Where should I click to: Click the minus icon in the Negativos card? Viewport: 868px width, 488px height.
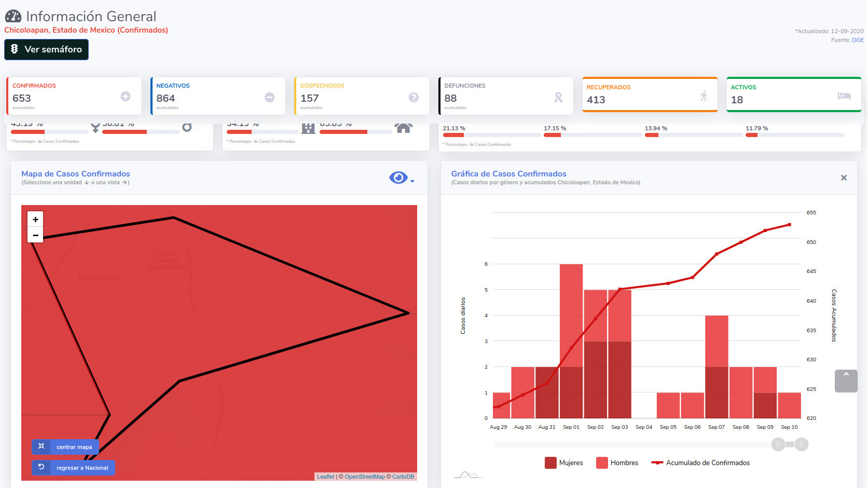tap(270, 97)
